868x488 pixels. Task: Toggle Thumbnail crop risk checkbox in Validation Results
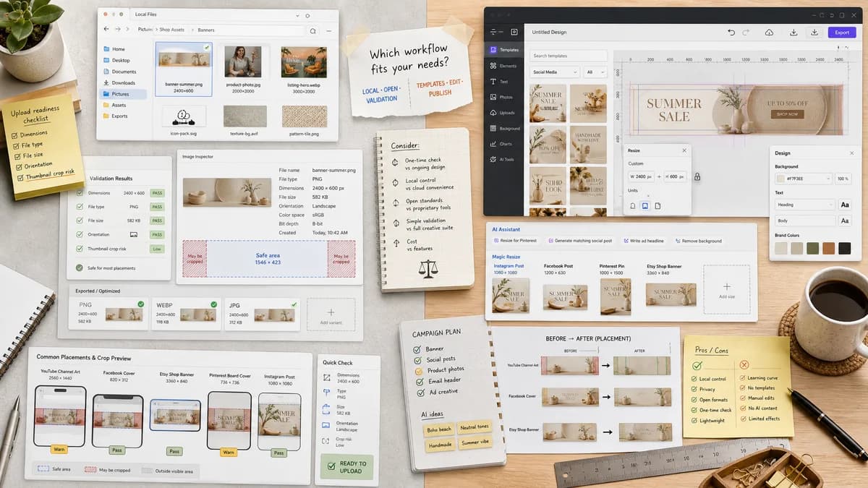pos(80,249)
